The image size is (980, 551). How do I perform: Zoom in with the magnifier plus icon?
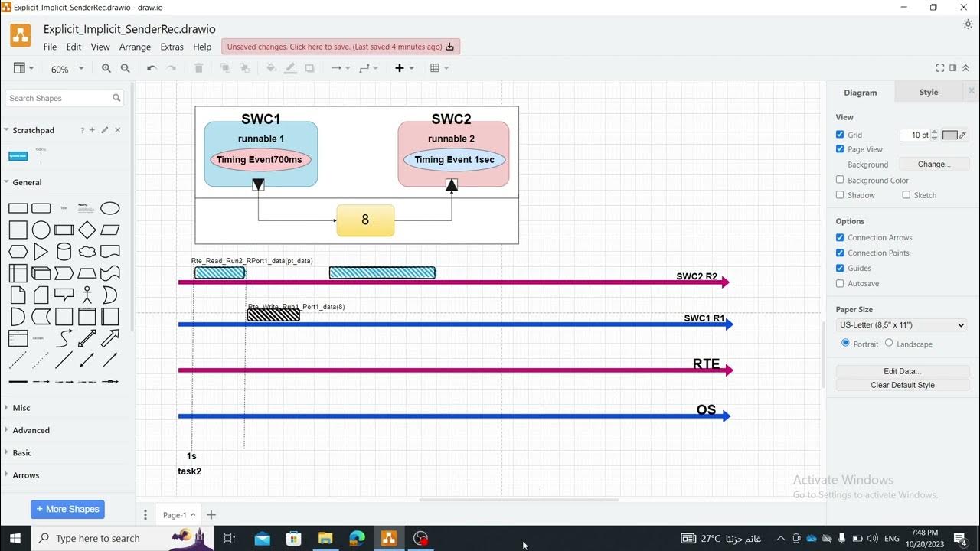point(106,68)
